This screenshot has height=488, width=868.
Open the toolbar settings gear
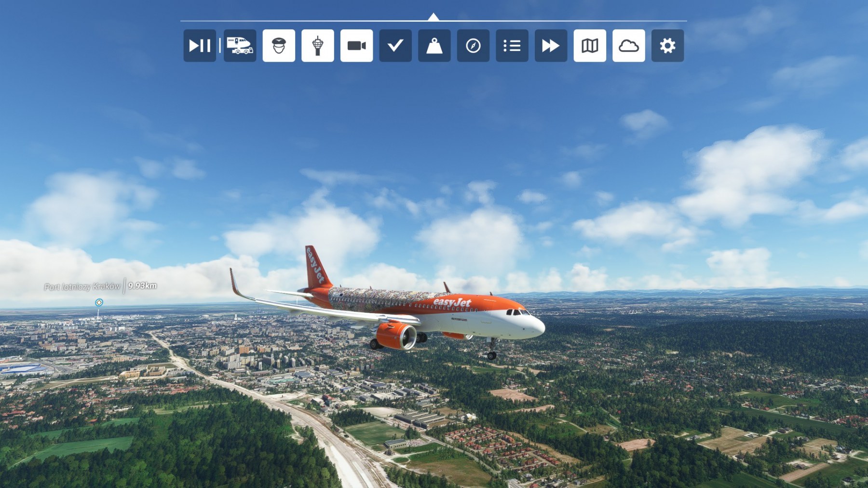click(x=668, y=46)
